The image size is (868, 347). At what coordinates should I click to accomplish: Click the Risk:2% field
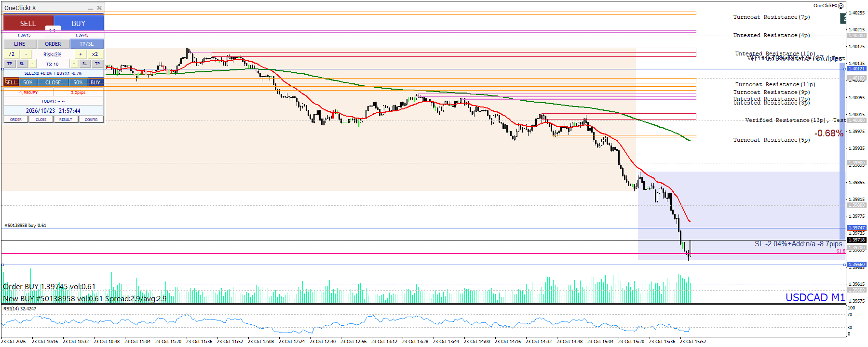pos(53,54)
